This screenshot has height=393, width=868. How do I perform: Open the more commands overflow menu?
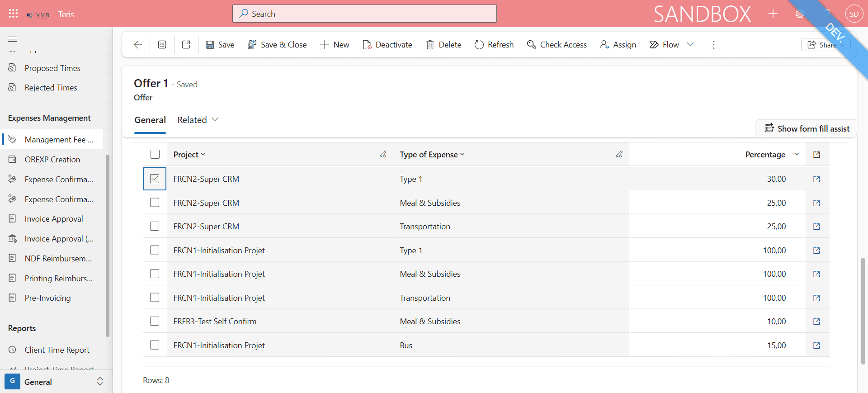tap(714, 45)
